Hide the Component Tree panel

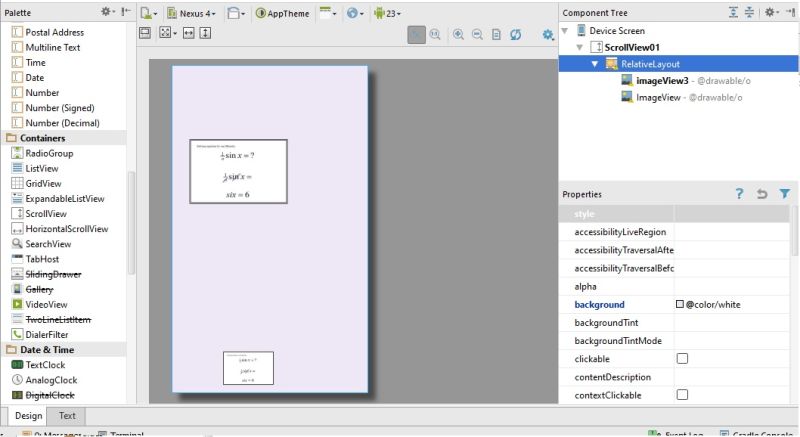pyautogui.click(x=791, y=12)
